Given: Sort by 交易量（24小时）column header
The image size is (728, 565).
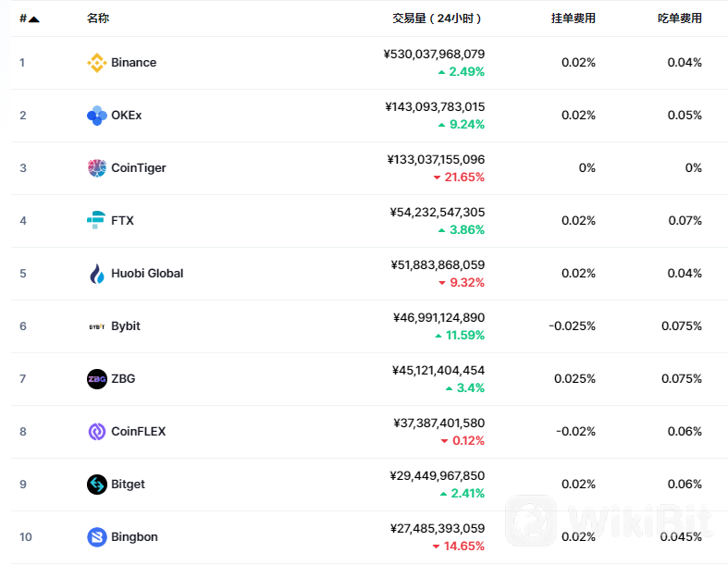Looking at the screenshot, I should click(x=437, y=18).
